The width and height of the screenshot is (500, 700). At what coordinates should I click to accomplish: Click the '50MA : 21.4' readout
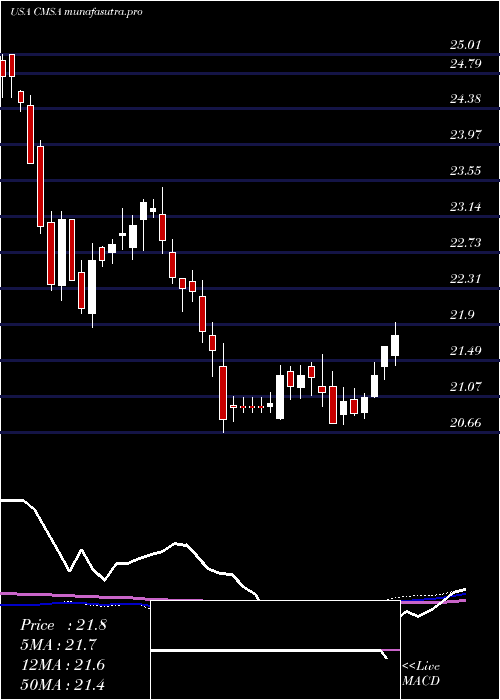(63, 684)
